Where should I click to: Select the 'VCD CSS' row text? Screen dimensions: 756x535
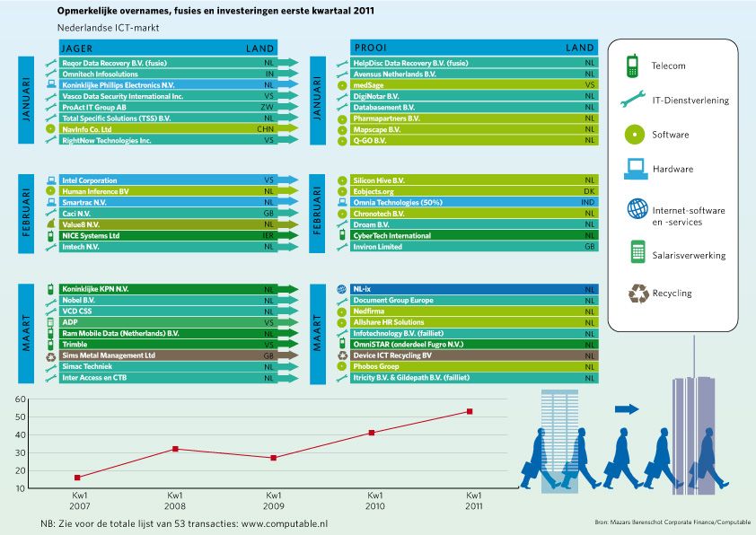(76, 311)
